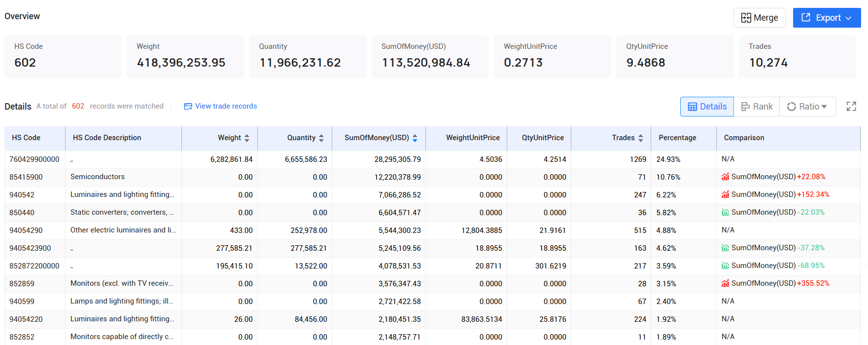Click the view trade records icon
This screenshot has width=868, height=345.
click(188, 107)
